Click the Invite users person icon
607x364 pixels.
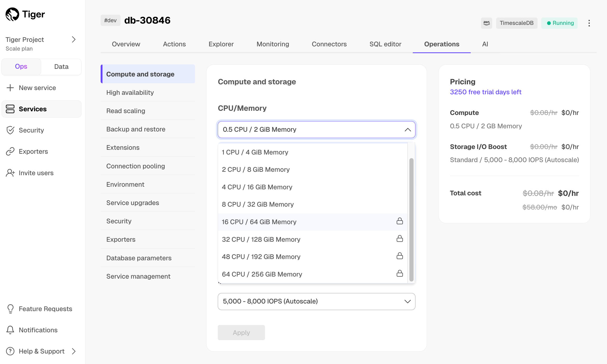coord(10,173)
